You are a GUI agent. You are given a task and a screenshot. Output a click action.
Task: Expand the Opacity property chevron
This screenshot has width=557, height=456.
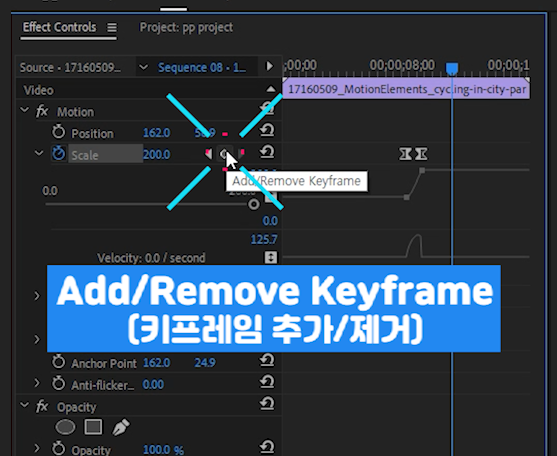[x=37, y=448]
